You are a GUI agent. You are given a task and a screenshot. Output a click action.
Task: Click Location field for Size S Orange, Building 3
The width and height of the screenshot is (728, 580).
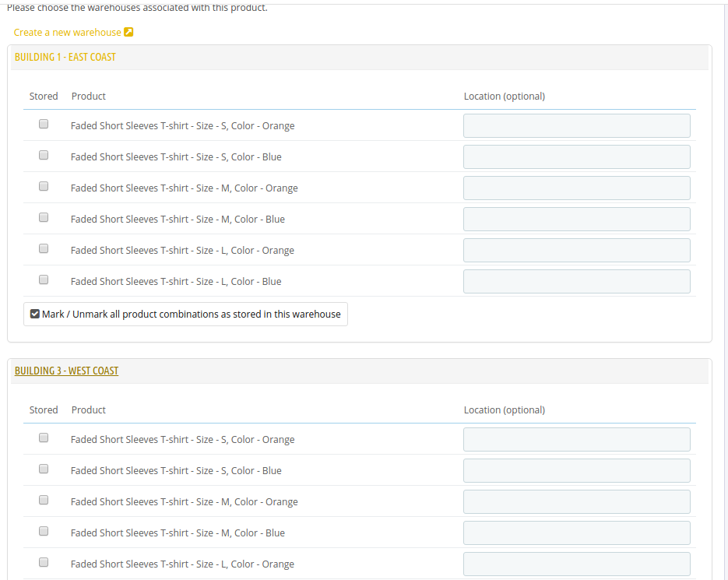(577, 440)
